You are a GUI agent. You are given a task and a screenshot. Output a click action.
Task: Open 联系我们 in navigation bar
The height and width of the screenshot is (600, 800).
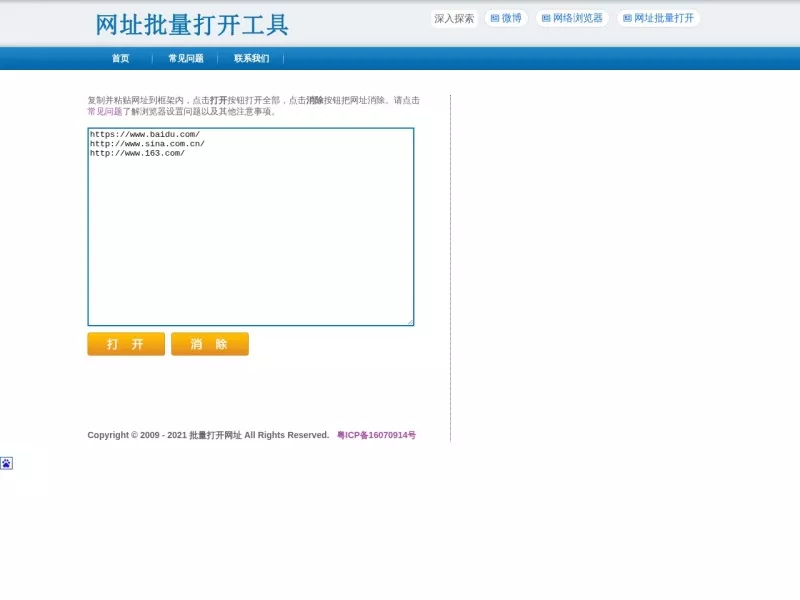[251, 58]
